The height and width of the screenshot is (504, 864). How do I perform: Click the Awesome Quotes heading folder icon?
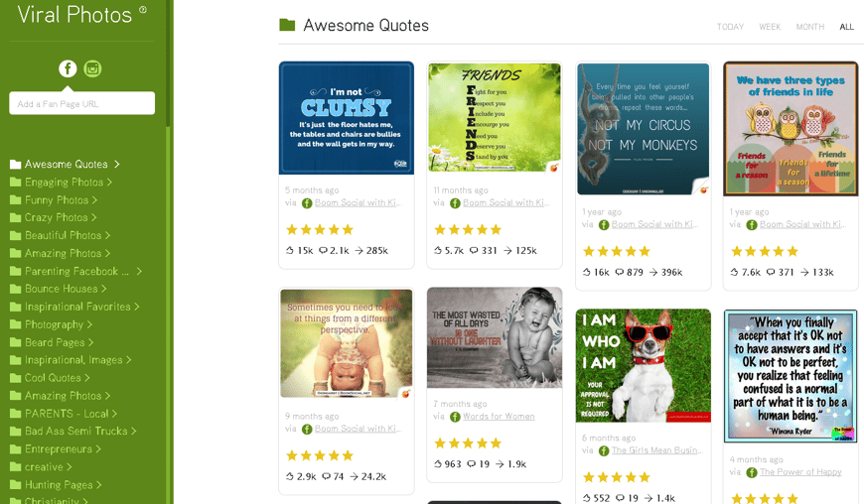tap(287, 25)
